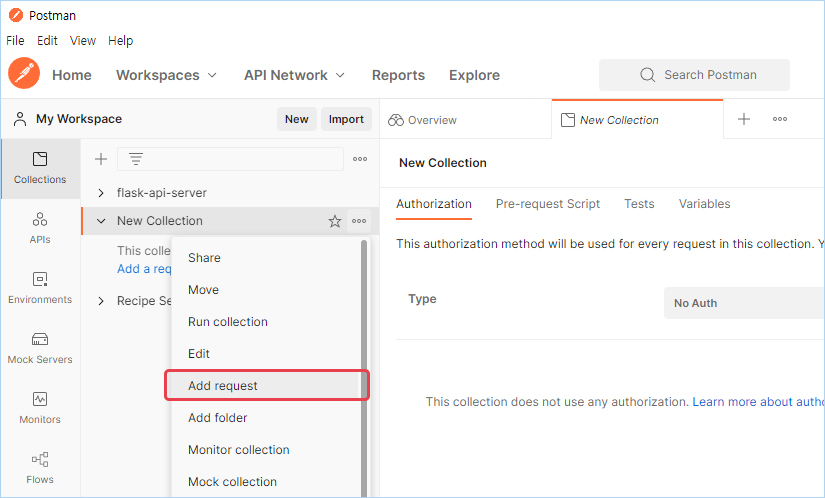Open a new tab with the plus icon

[743, 119]
